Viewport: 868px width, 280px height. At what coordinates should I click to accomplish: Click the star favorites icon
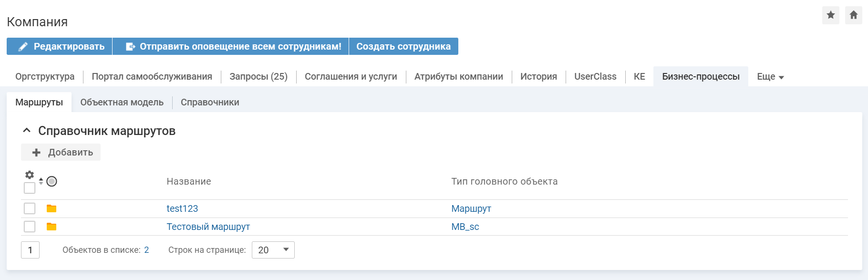(830, 15)
